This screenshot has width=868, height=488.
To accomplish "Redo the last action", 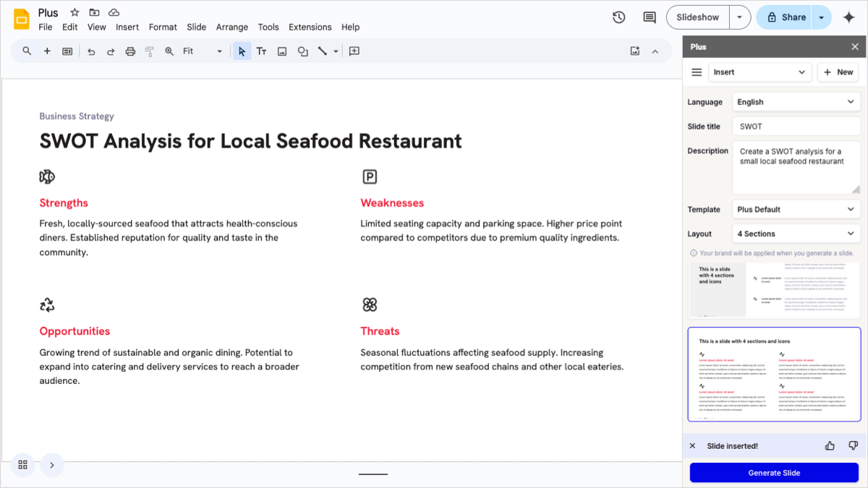I will [x=111, y=51].
